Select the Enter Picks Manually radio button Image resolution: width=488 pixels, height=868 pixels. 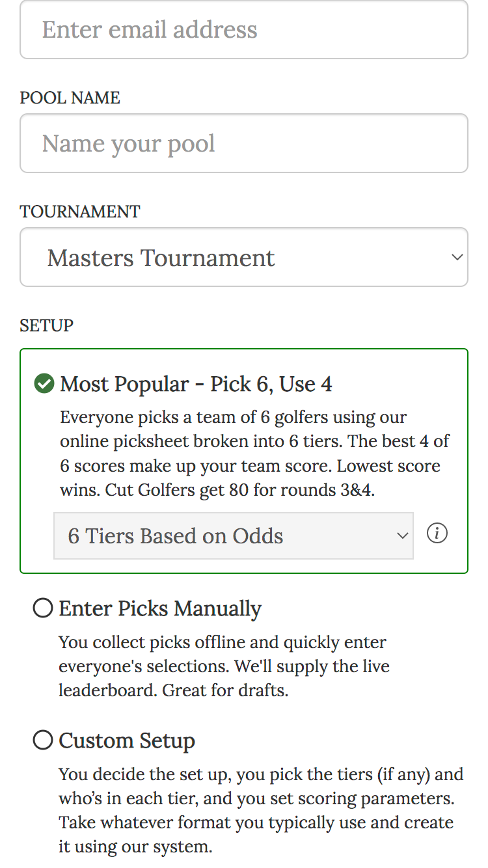(43, 608)
